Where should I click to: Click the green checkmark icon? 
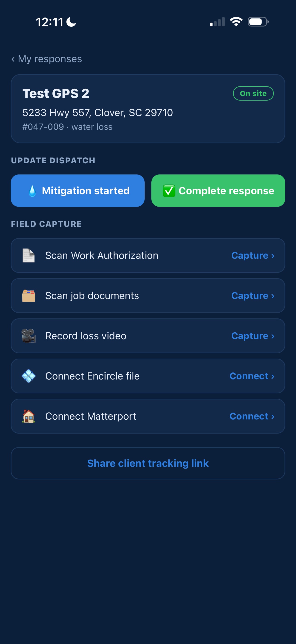click(x=169, y=191)
